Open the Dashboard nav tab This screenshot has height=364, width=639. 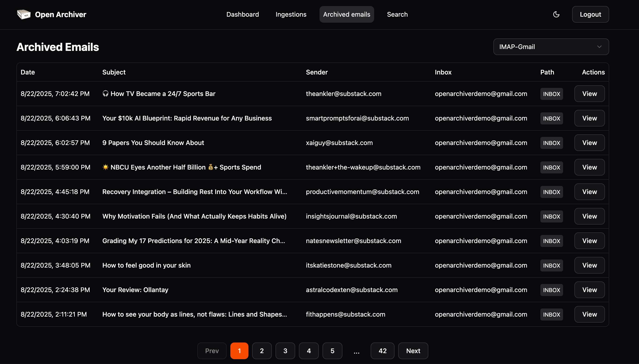coord(243,14)
